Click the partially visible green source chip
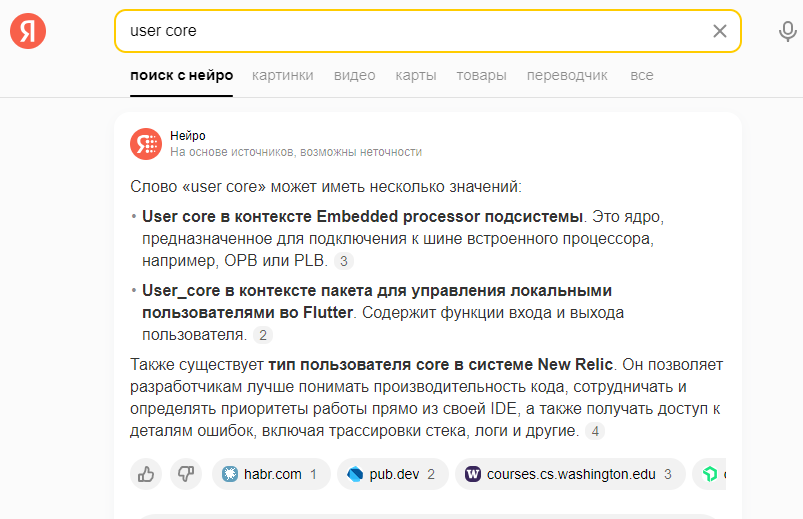Image resolution: width=803 pixels, height=519 pixels. (x=711, y=474)
